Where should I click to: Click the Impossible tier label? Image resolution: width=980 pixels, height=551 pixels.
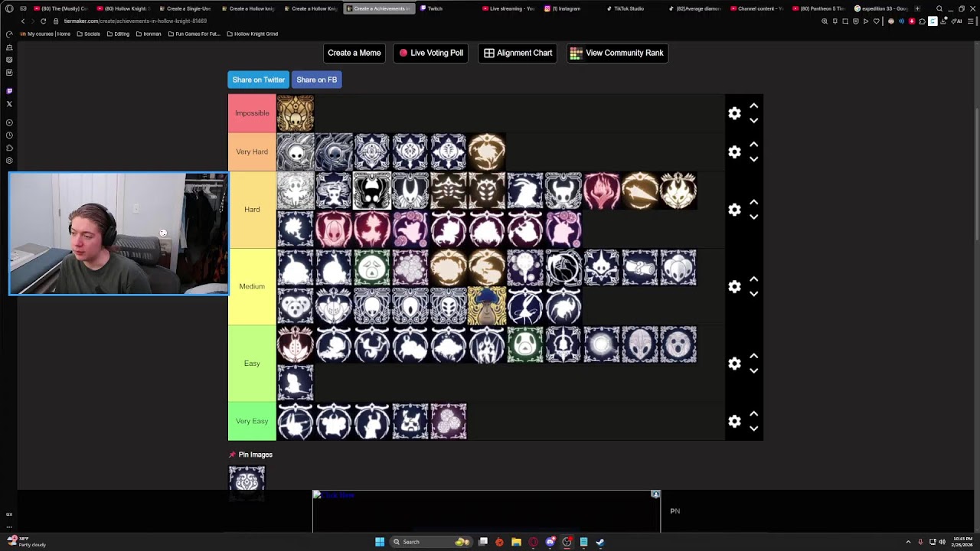tap(252, 113)
